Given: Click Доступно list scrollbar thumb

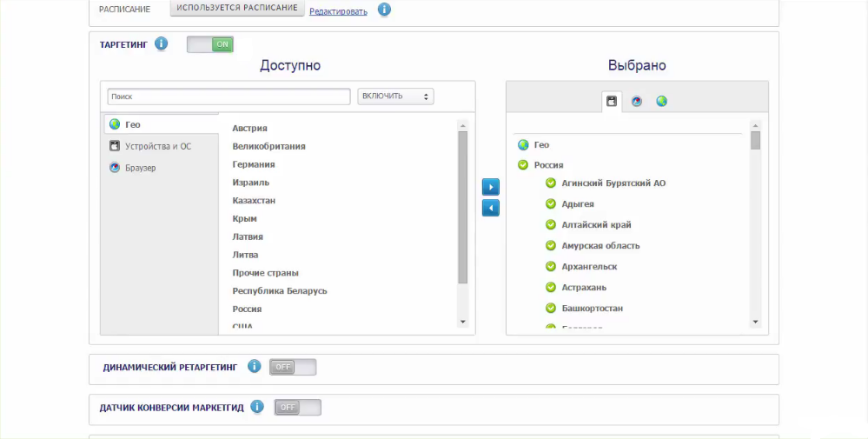Looking at the screenshot, I should [x=463, y=208].
